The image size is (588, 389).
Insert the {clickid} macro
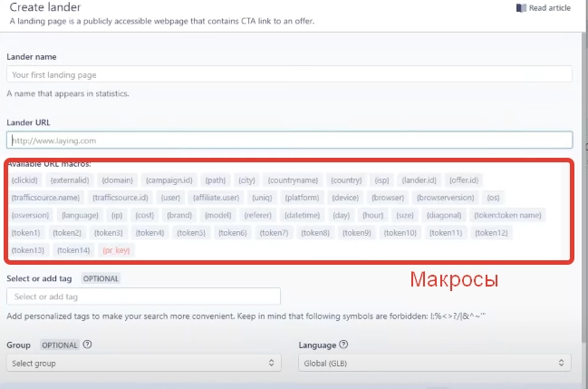pyautogui.click(x=24, y=180)
